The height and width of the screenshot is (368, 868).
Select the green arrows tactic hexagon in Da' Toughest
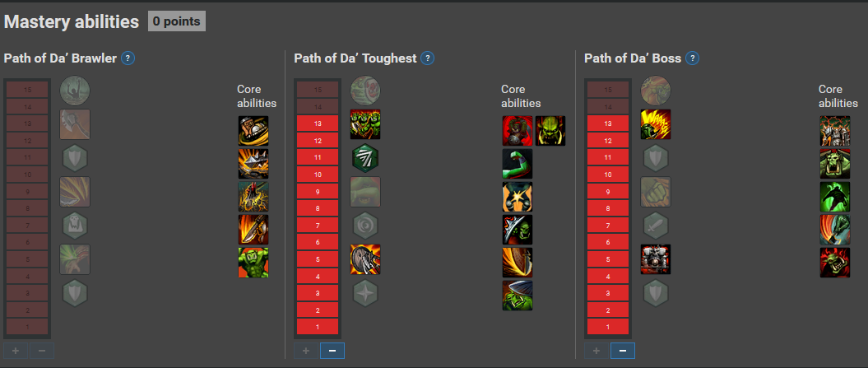pos(365,158)
